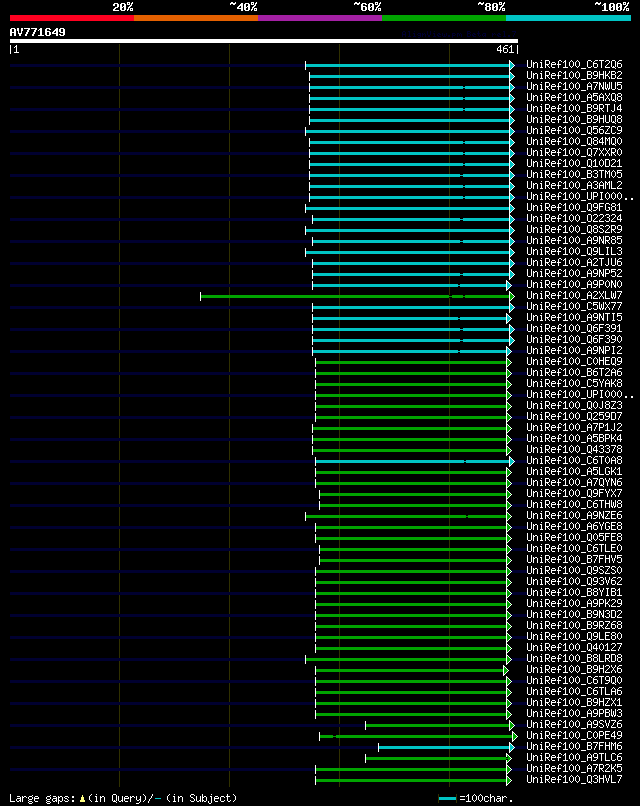This screenshot has height=806, width=640.
Task: Select subject label UniRef100_A3AML2
Action: pos(574,185)
